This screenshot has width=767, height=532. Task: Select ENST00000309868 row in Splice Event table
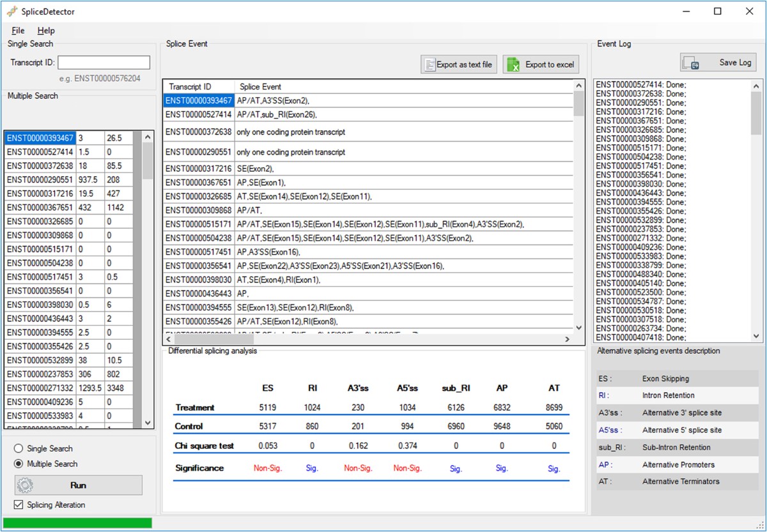pos(368,210)
